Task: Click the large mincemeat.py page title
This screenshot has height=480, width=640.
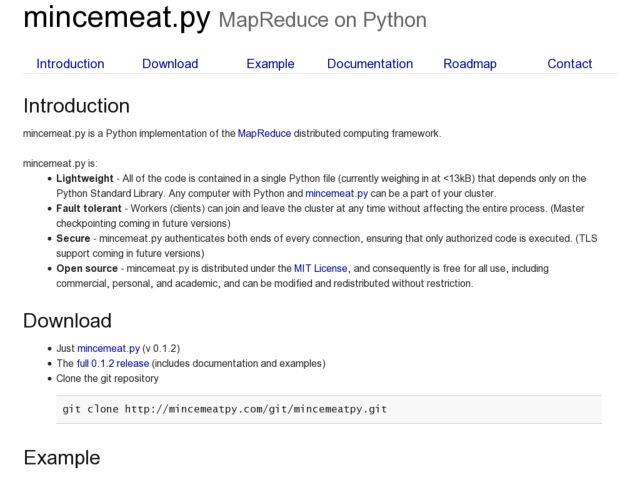Action: (x=116, y=18)
